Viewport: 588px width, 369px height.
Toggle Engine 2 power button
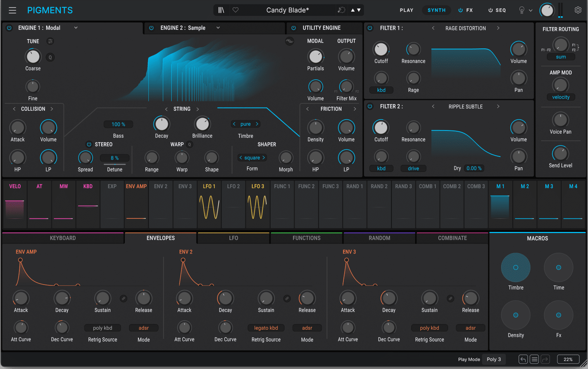pyautogui.click(x=152, y=28)
